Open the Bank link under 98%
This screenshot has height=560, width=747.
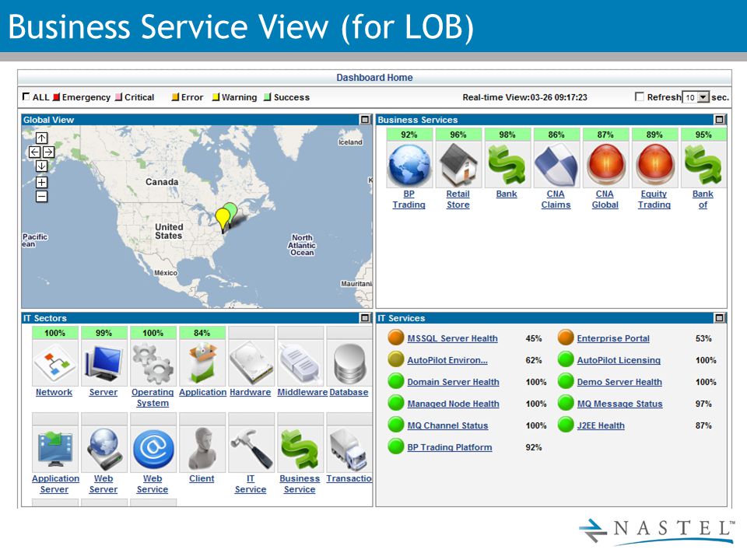507,194
